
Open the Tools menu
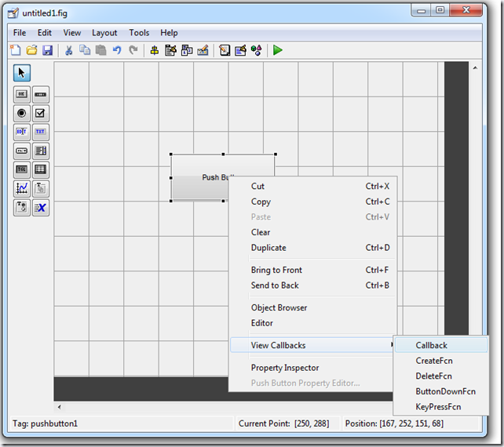pos(139,33)
